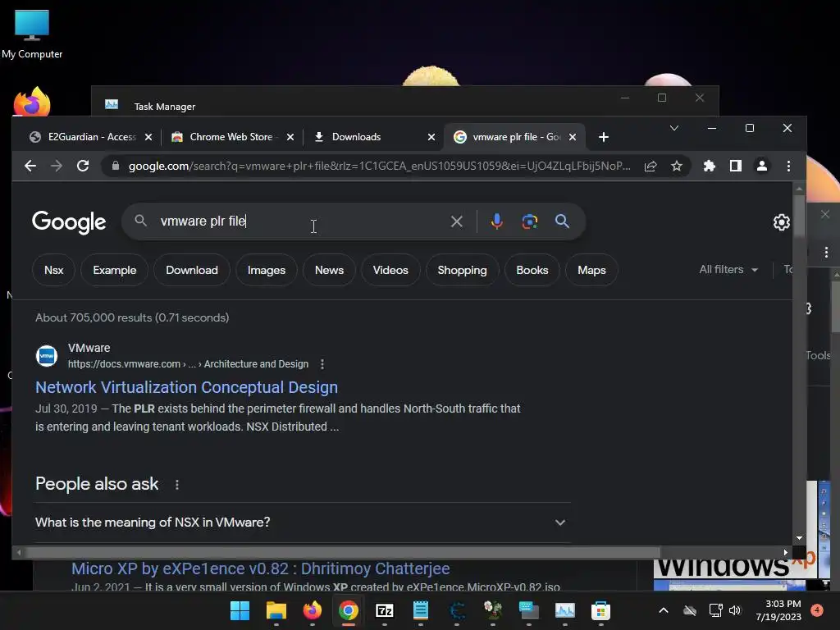Open Task Manager icon in the taskbar
Screen dimensions: 840x630
tap(564, 610)
